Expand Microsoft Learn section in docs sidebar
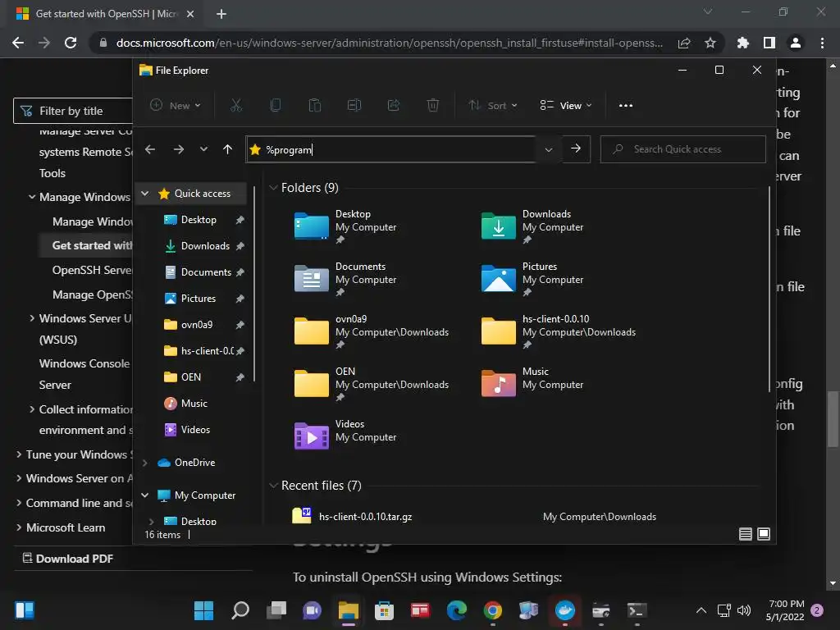Viewport: 840px width, 630px height. tap(19, 527)
